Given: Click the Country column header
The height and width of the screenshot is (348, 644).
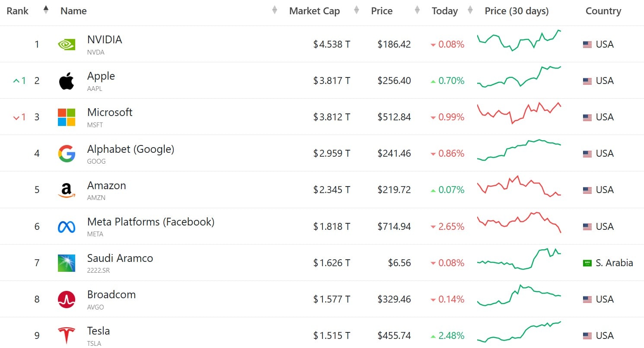Looking at the screenshot, I should tap(603, 11).
